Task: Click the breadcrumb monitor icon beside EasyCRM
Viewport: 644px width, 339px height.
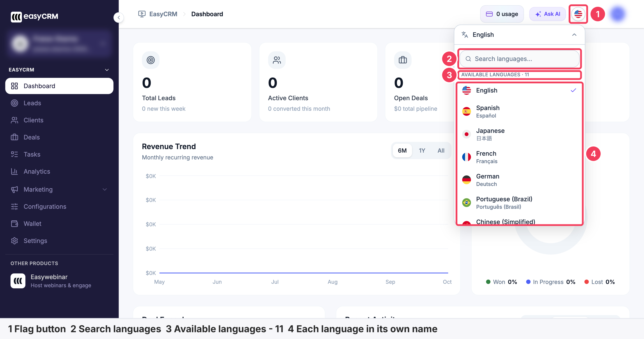Action: click(x=142, y=14)
